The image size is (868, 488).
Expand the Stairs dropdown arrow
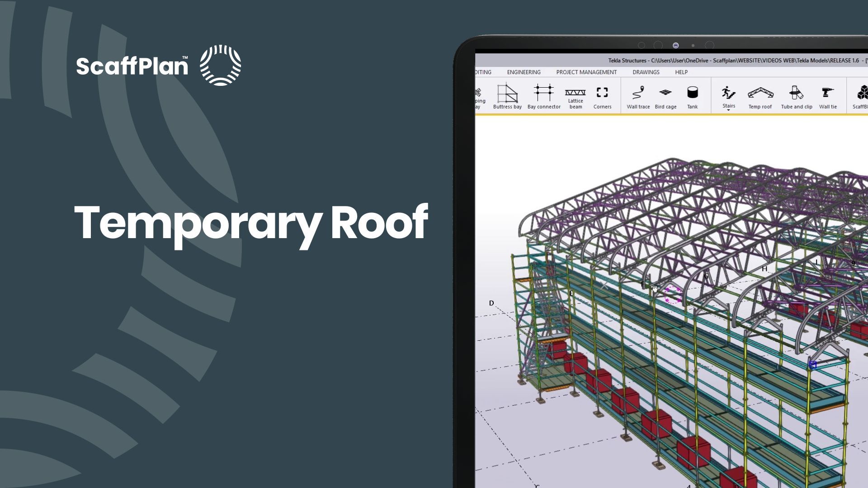click(x=728, y=110)
